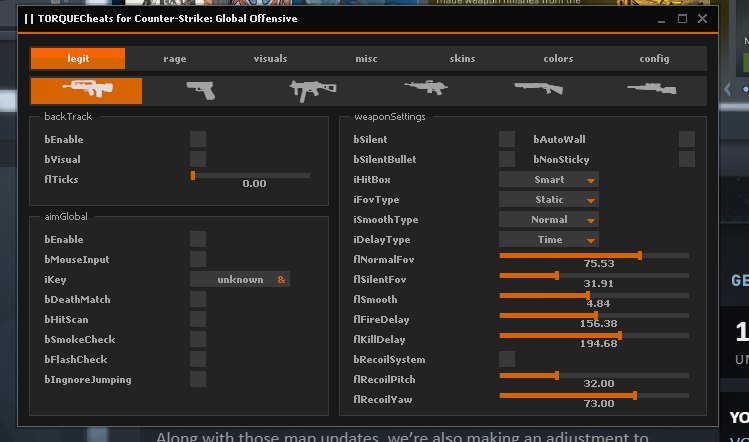Toggle the bSilentBullet checkbox

coord(507,159)
